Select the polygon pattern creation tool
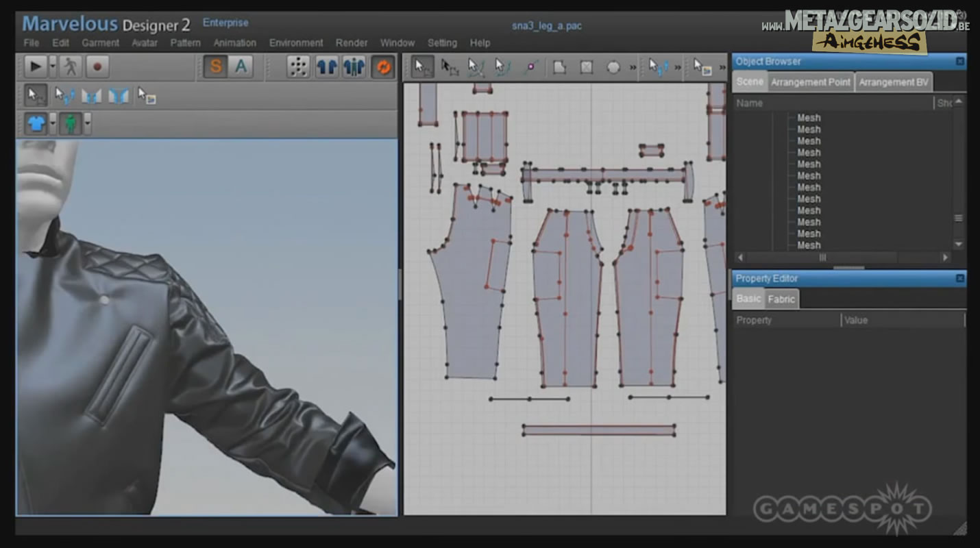The height and width of the screenshot is (548, 980). click(x=560, y=67)
